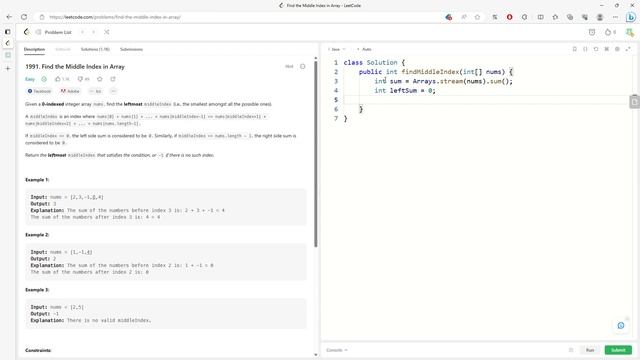Reload the page
The image size is (640, 360).
[x=24, y=17]
